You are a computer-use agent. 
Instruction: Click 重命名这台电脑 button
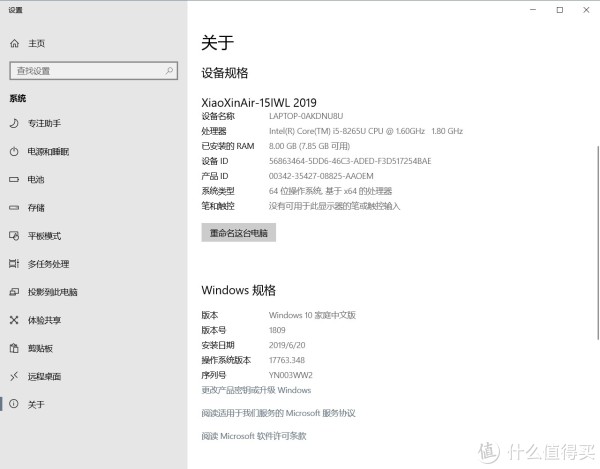(x=238, y=233)
